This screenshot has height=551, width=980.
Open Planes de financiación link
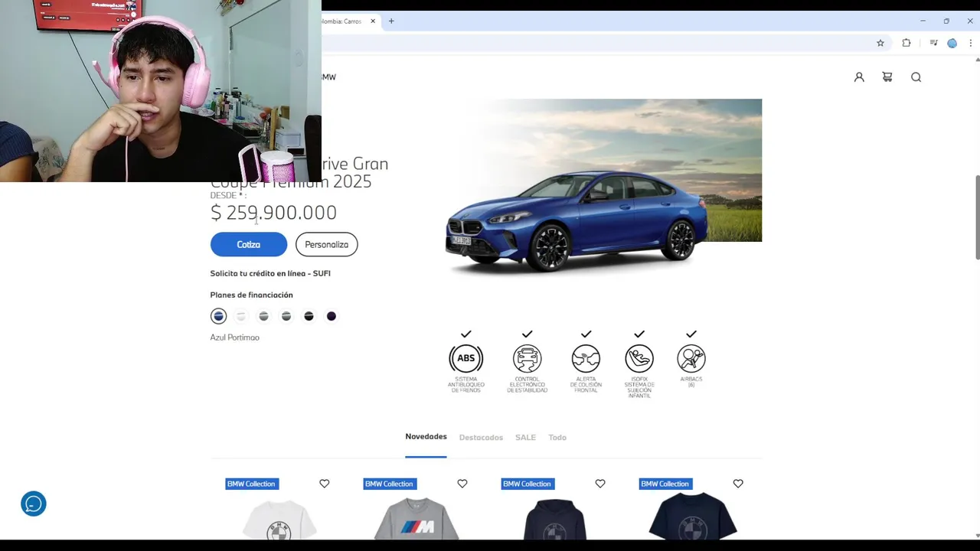[x=251, y=295]
